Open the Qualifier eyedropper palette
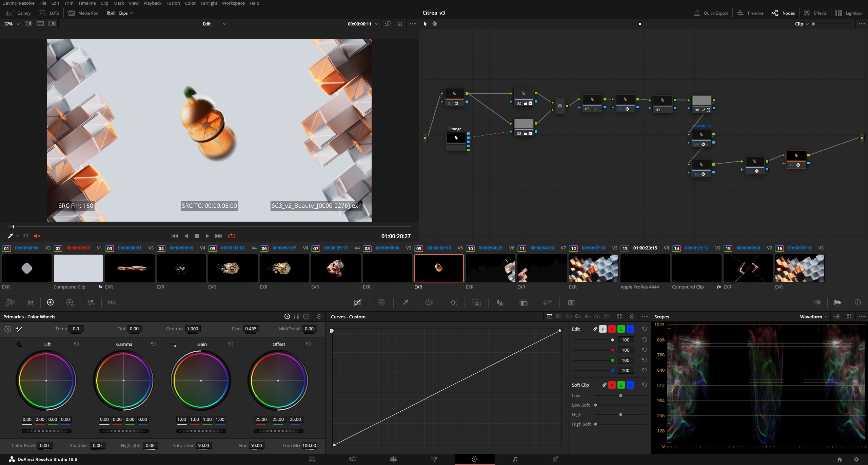 [x=405, y=302]
